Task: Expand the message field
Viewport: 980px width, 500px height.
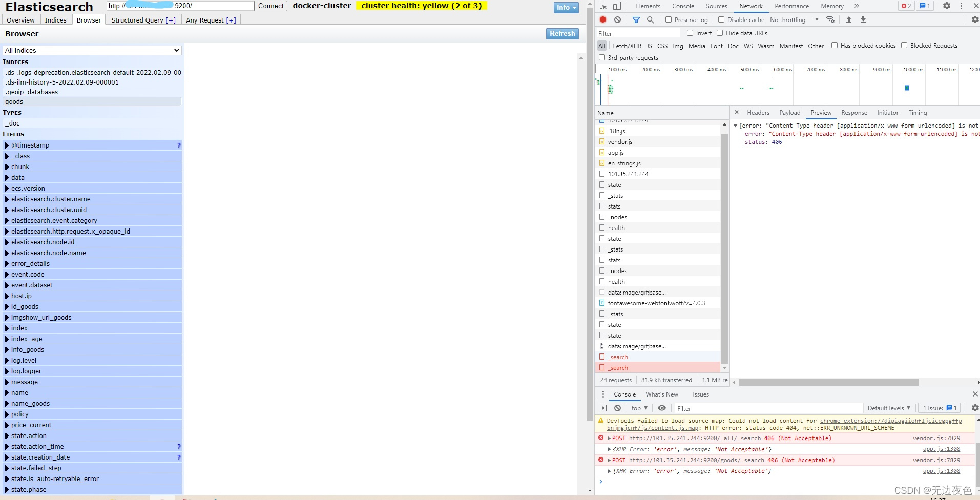Action: [7, 382]
